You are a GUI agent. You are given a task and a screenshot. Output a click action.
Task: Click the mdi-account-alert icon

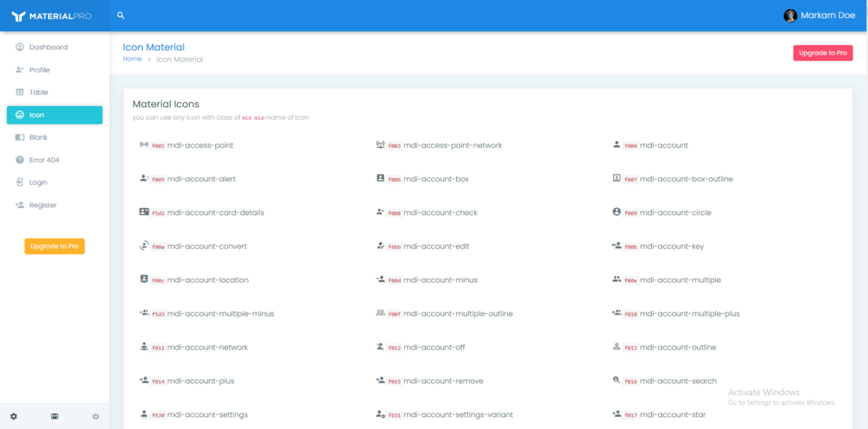pyautogui.click(x=144, y=178)
